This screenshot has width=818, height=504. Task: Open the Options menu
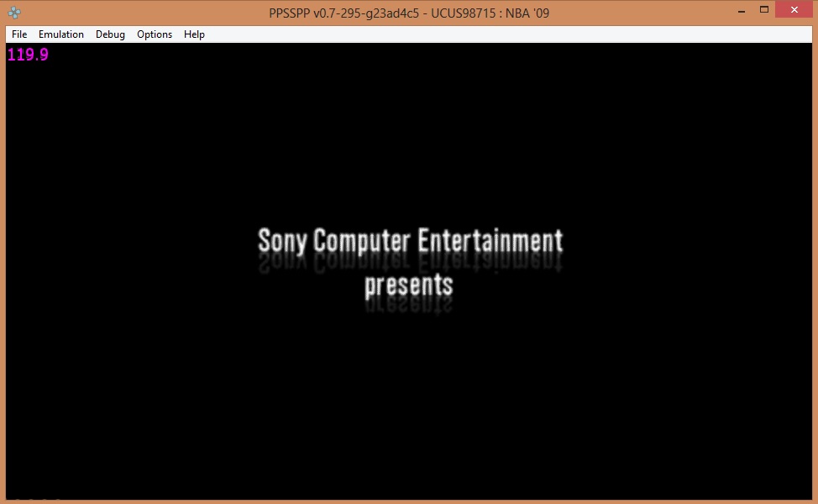(155, 34)
